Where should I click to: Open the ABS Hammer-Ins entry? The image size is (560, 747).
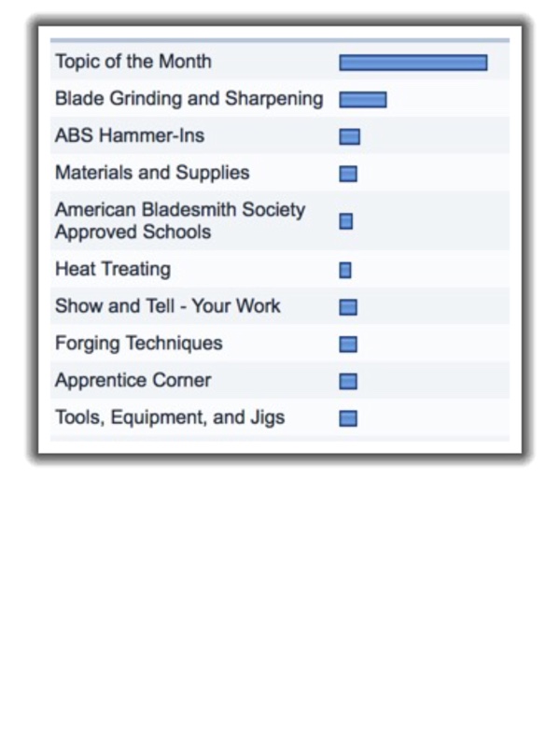(130, 135)
